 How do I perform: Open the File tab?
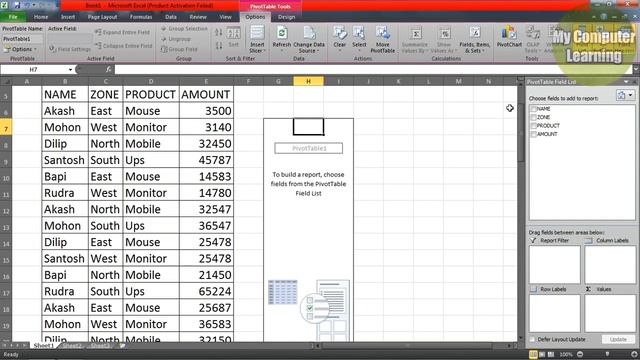[13, 17]
